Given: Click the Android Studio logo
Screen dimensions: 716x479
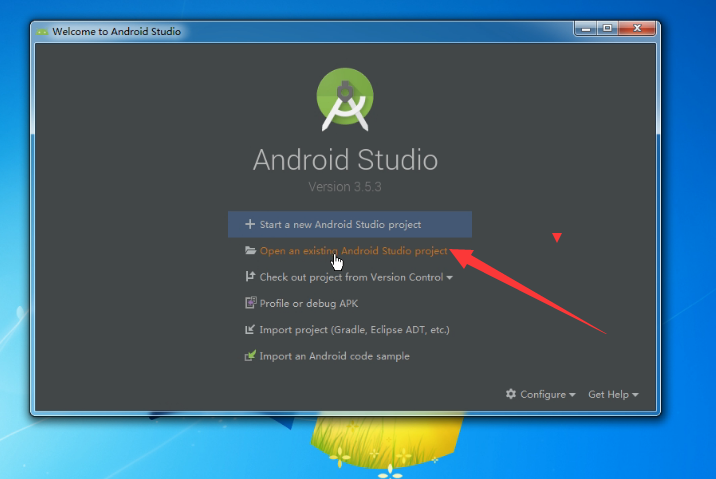Looking at the screenshot, I should coord(345,99).
